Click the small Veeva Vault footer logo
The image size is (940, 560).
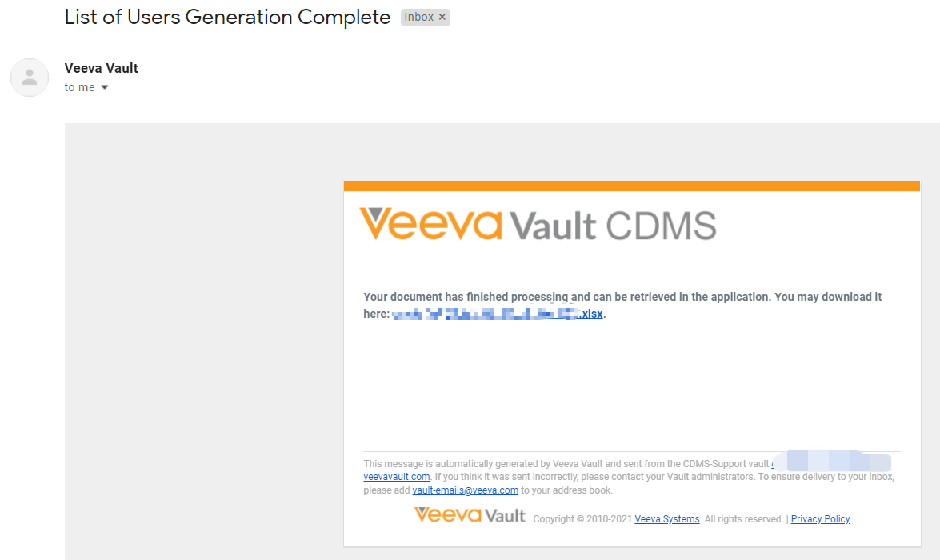pos(470,514)
